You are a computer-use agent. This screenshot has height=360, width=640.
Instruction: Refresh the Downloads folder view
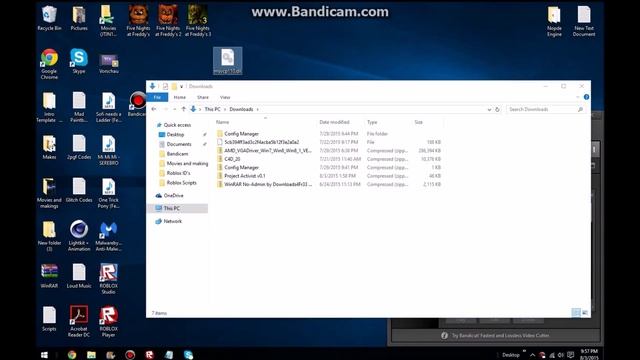coord(497,109)
